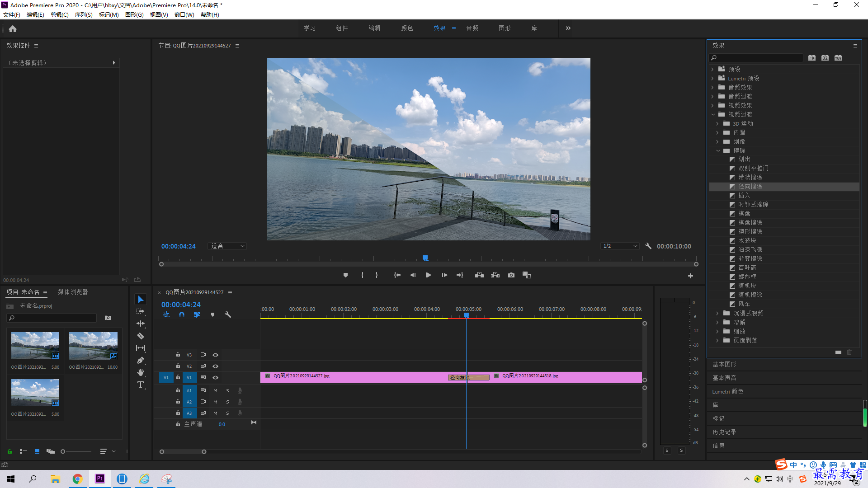Open comparison view button
The image size is (868, 488).
pos(527,275)
